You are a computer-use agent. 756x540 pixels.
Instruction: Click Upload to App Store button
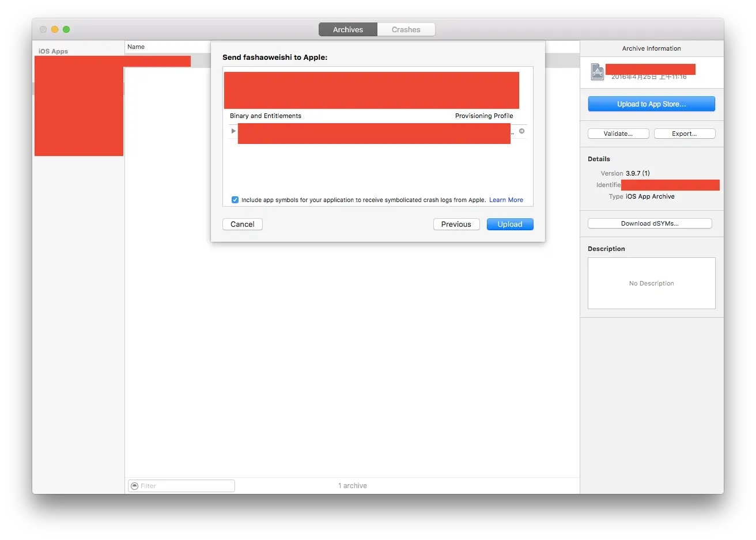651,104
